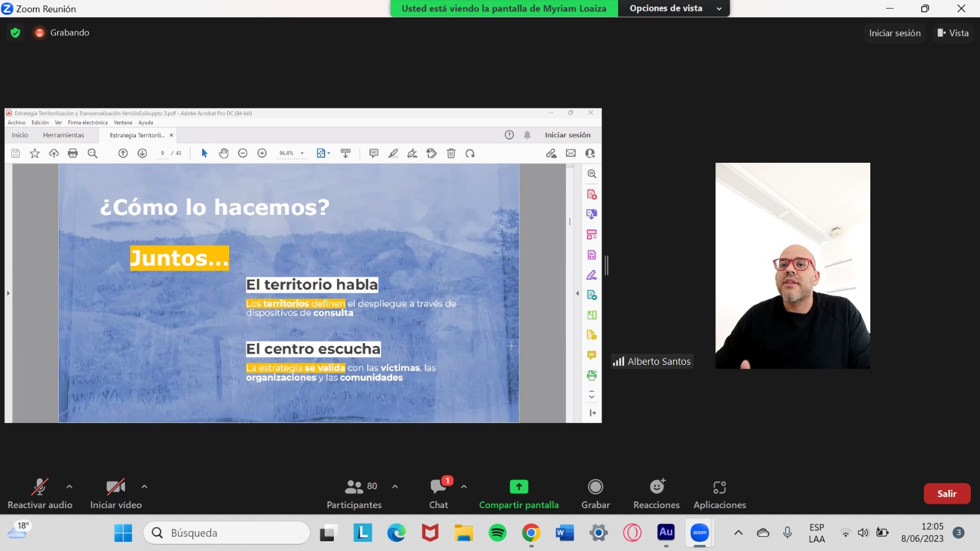Open Ventana menu in Acrobat
The width and height of the screenshot is (980, 551).
(x=123, y=122)
